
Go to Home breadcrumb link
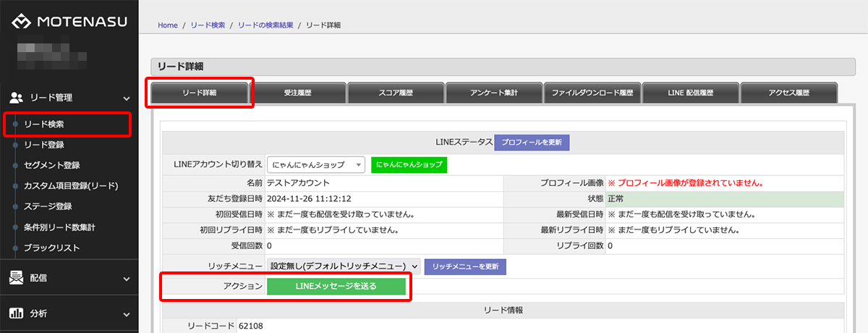click(168, 25)
